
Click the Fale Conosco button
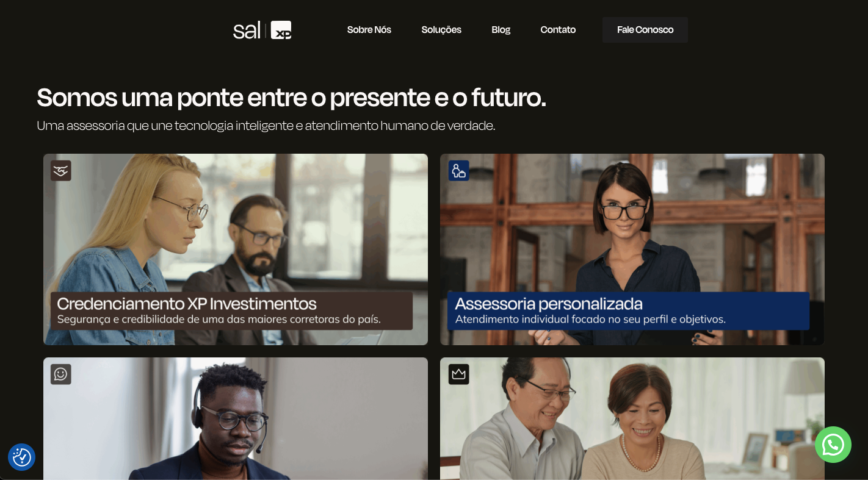645,30
